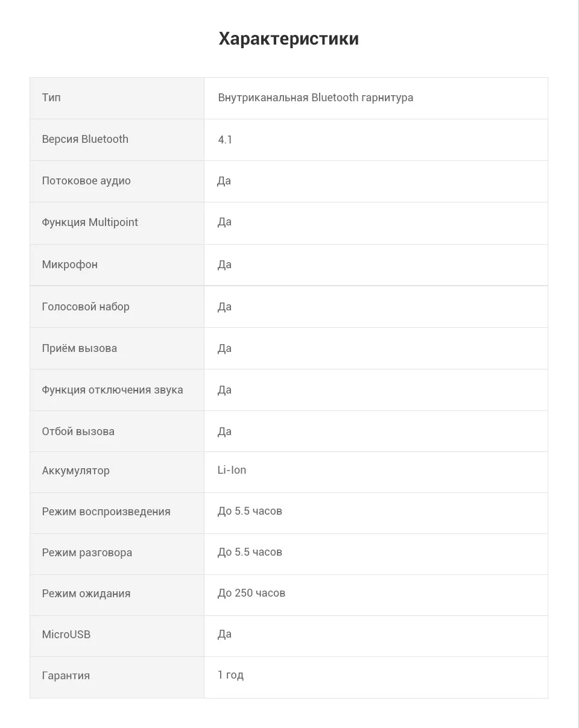The height and width of the screenshot is (728, 579).
Task: Select the Голосовой набор label
Action: (86, 307)
